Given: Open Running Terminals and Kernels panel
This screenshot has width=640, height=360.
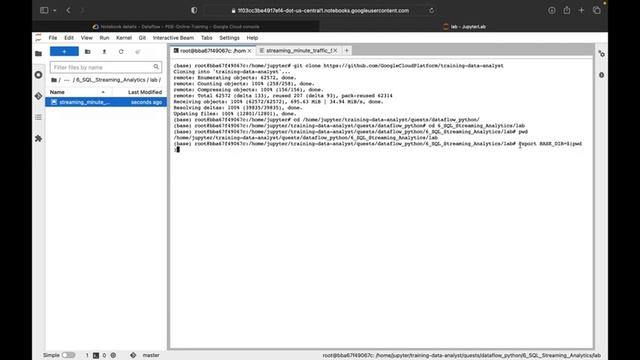Looking at the screenshot, I should [38, 75].
